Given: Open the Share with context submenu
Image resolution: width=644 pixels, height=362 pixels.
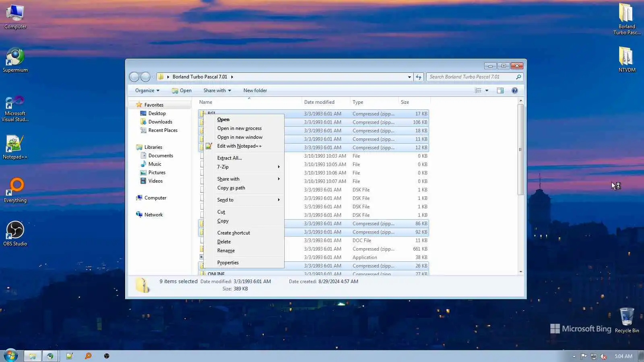Looking at the screenshot, I should point(244,179).
